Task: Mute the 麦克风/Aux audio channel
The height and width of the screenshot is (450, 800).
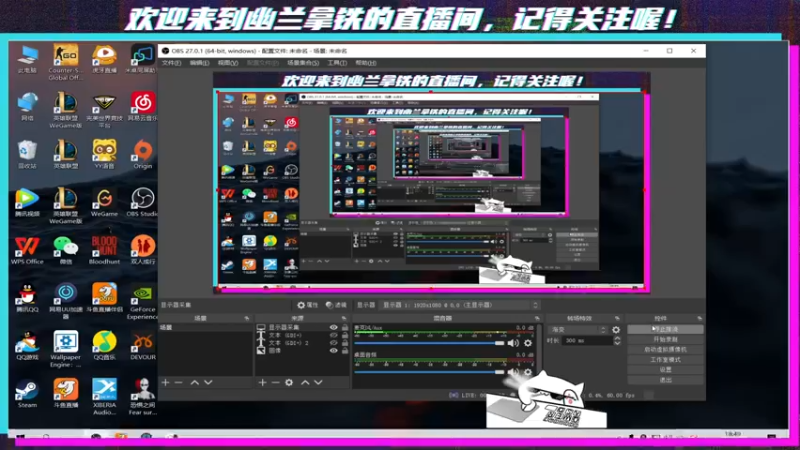Action: click(513, 343)
